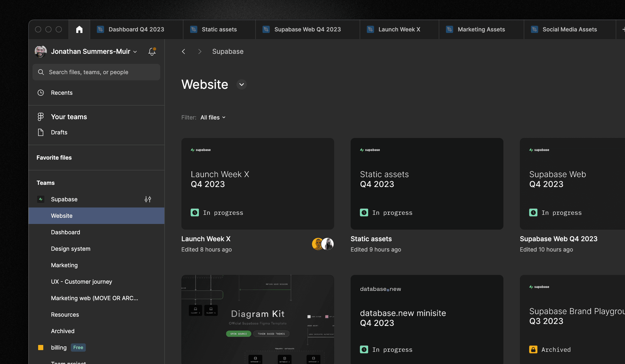Navigate forward with the right arrow
The width and height of the screenshot is (625, 364).
(x=200, y=51)
